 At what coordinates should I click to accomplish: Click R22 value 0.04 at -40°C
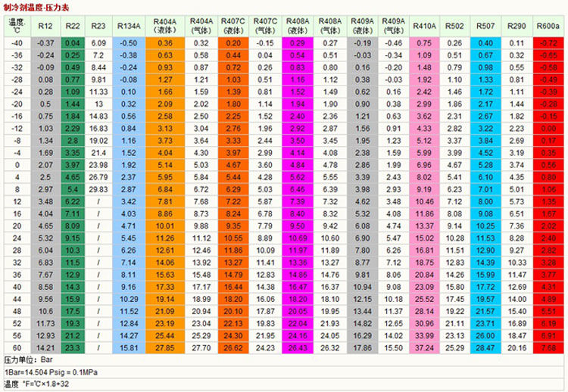coord(73,43)
